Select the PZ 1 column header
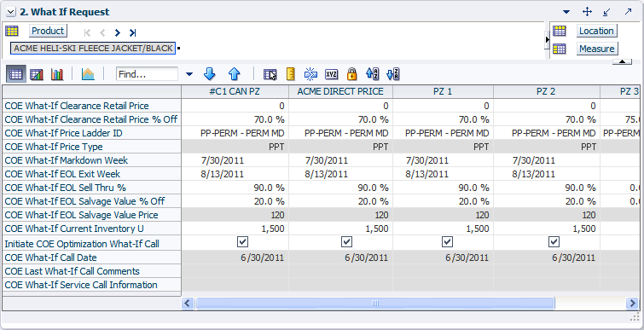 [443, 91]
